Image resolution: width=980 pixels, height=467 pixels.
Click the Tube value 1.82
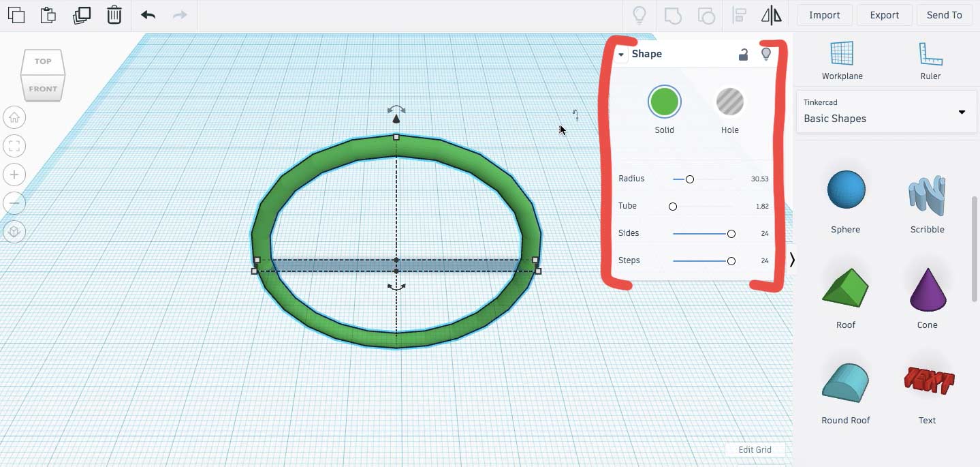[x=762, y=206]
